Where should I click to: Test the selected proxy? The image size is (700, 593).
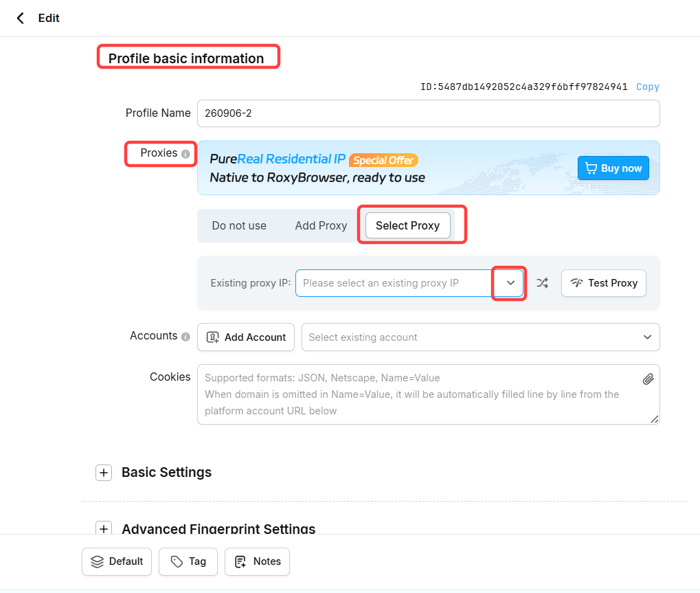pyautogui.click(x=604, y=283)
